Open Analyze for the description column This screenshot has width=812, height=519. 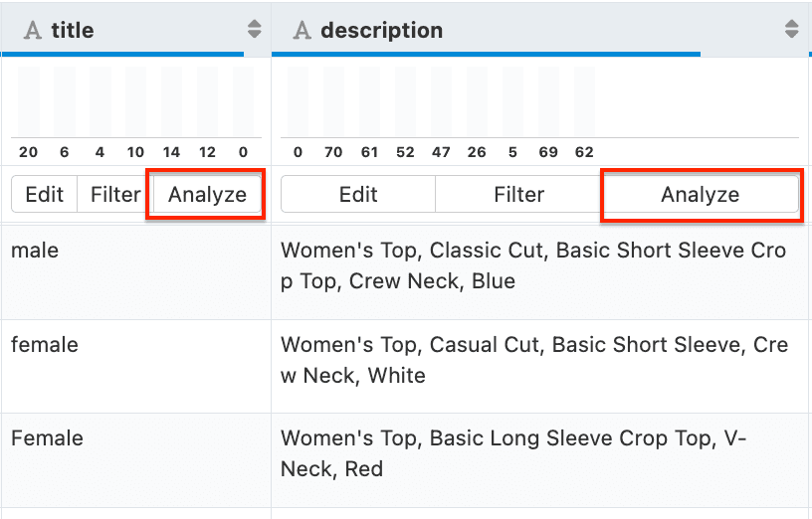pyautogui.click(x=701, y=195)
